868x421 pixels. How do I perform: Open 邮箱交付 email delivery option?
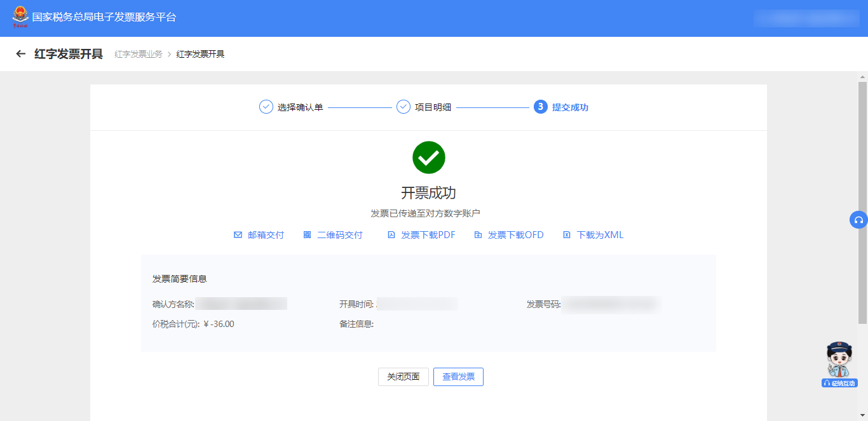pos(259,235)
